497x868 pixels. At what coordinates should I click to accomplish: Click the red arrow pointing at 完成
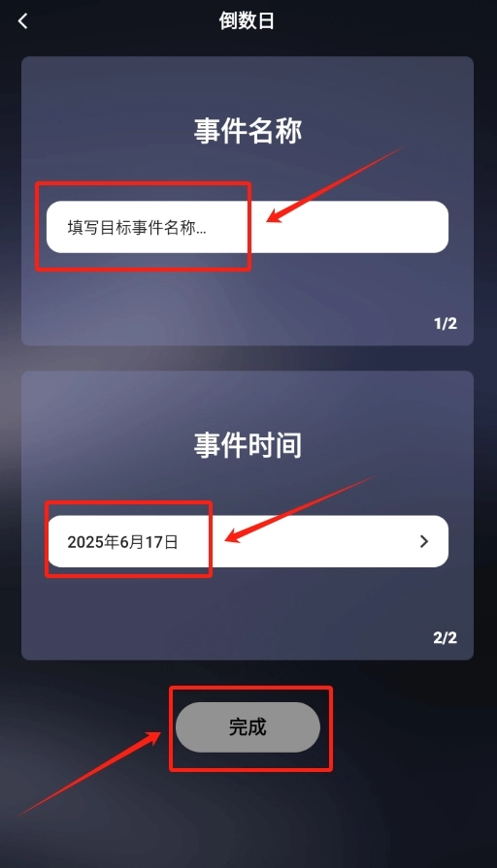point(88,773)
